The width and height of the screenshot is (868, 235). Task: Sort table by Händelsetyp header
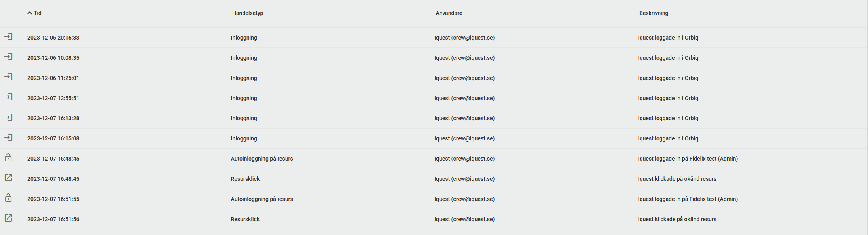tap(248, 13)
